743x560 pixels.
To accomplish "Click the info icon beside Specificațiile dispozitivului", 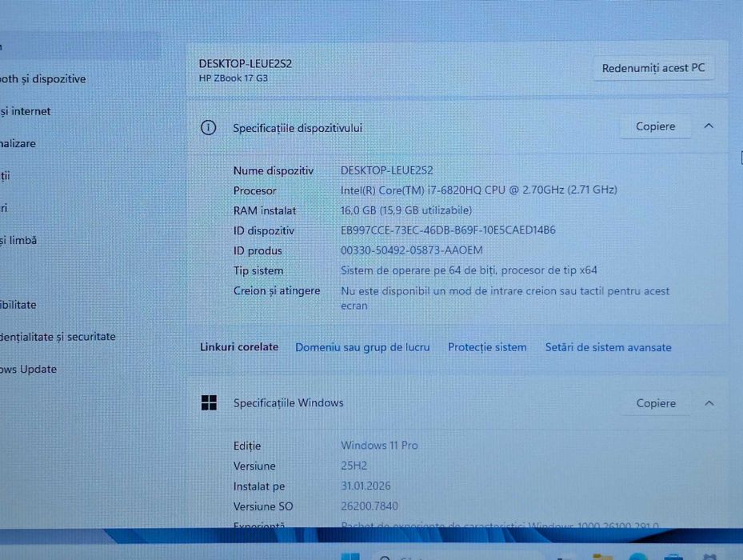I will point(209,127).
